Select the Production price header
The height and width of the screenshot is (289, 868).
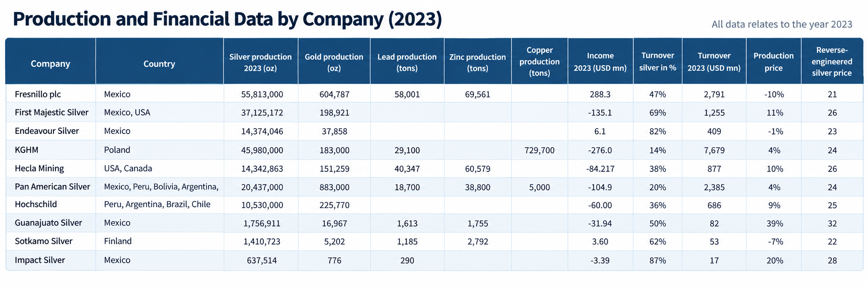774,62
